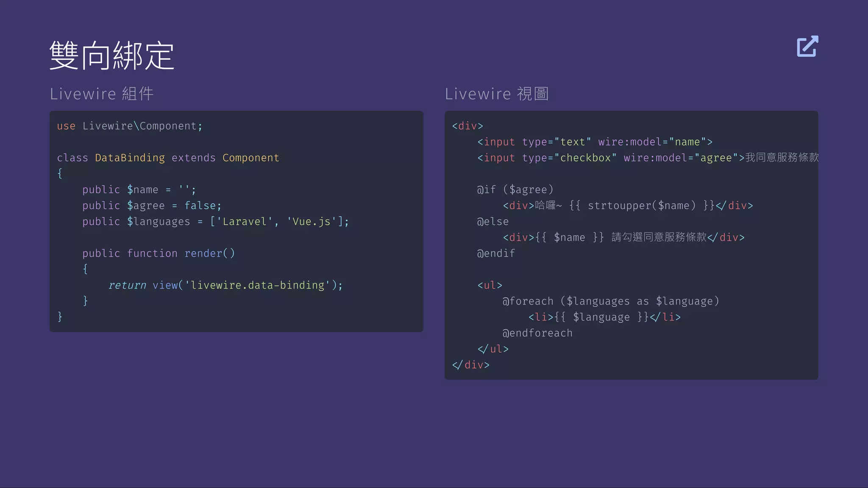Click the opening <ul> tag

pos(490,285)
